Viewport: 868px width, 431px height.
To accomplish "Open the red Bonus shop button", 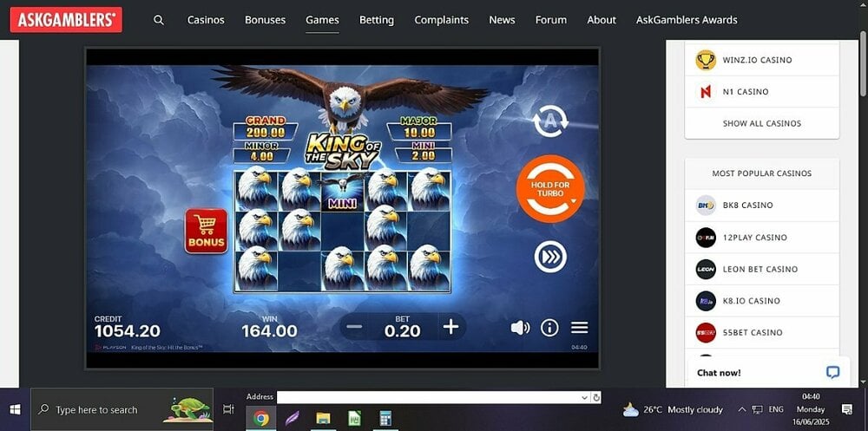I will click(206, 232).
